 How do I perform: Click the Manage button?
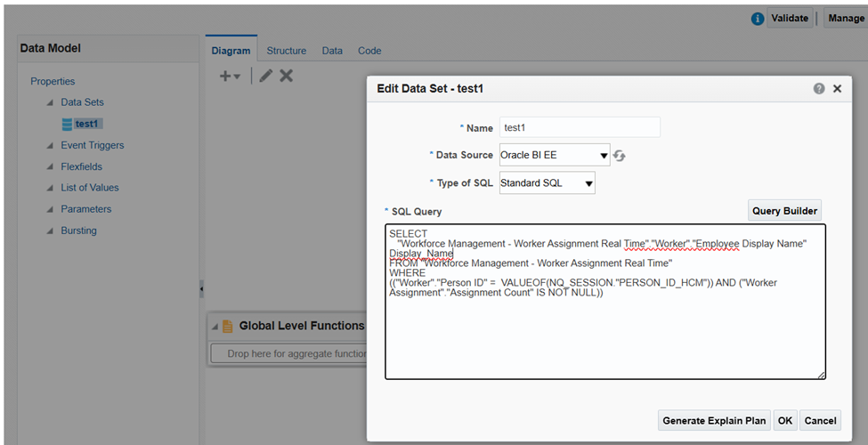pos(846,19)
